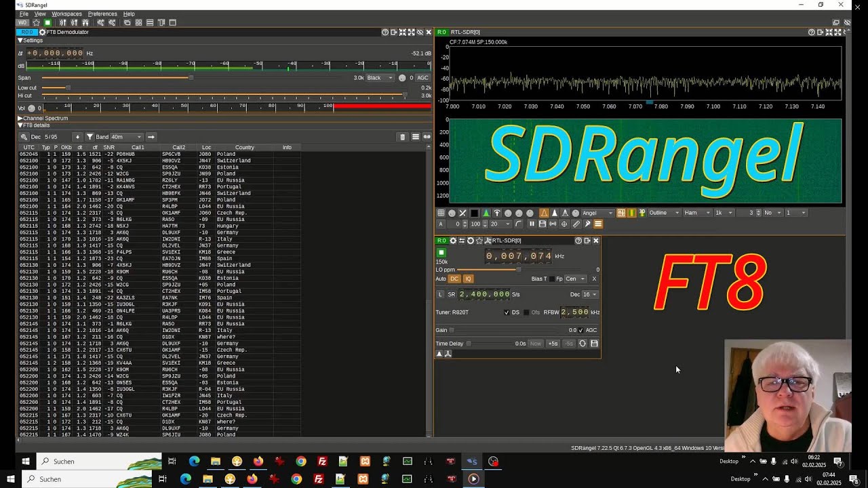Click the Now time delay button
Screen dimensions: 868x488
tap(536, 344)
